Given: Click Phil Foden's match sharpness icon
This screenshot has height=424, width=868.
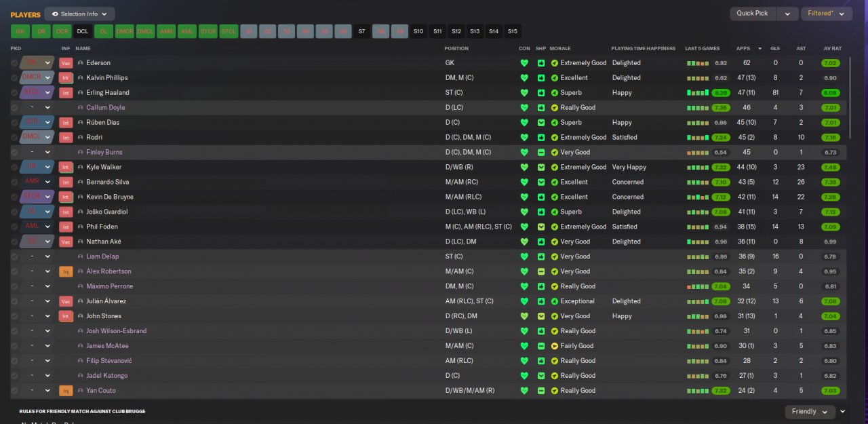Looking at the screenshot, I should coord(541,227).
